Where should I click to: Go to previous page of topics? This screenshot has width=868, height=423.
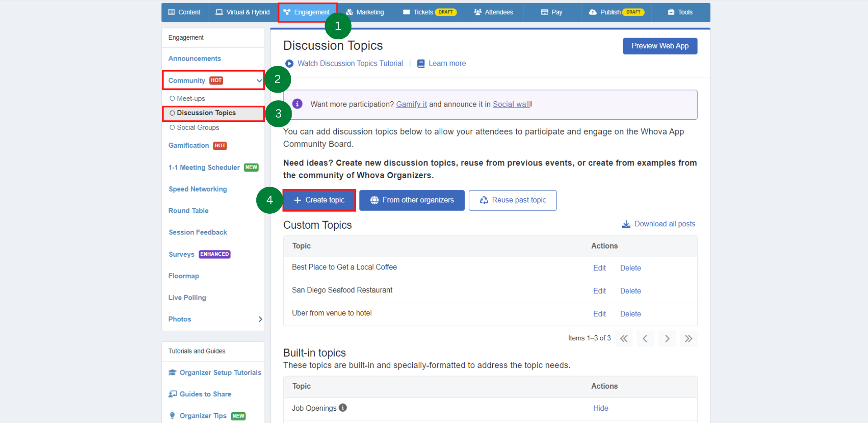click(645, 338)
